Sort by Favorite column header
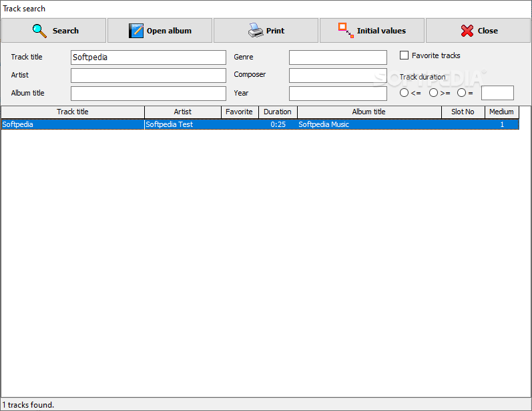 (x=240, y=112)
